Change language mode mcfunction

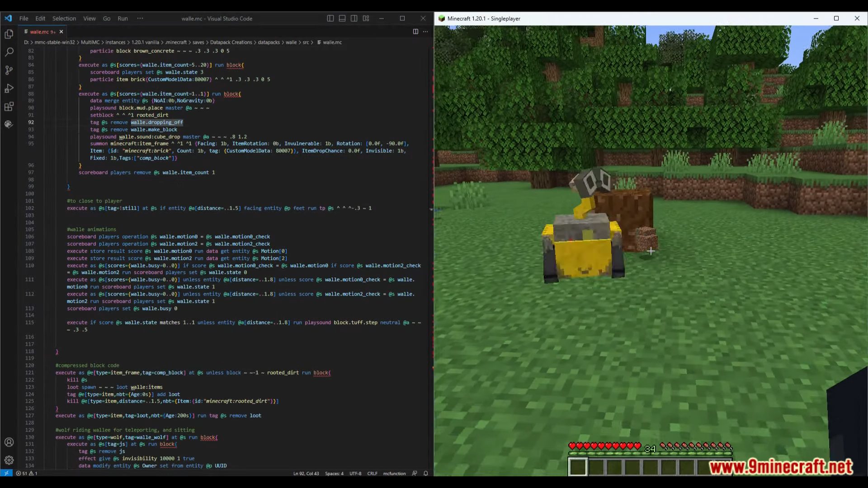coord(394,473)
